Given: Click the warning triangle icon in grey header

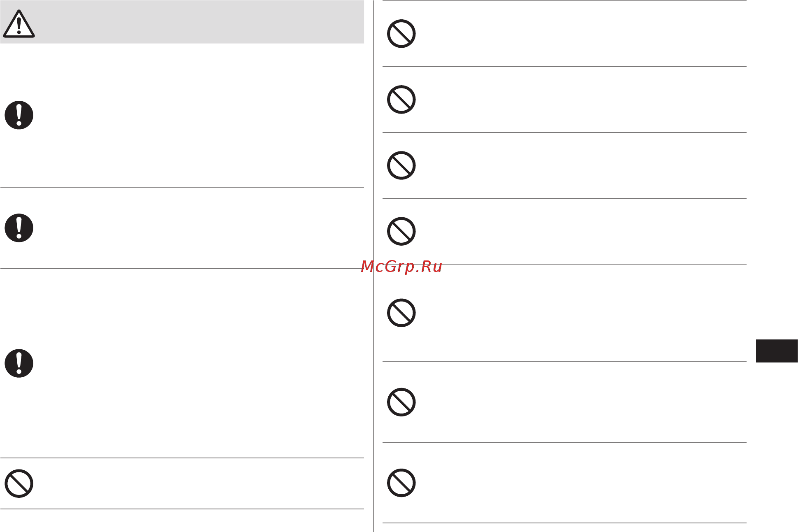Looking at the screenshot, I should pyautogui.click(x=19, y=24).
